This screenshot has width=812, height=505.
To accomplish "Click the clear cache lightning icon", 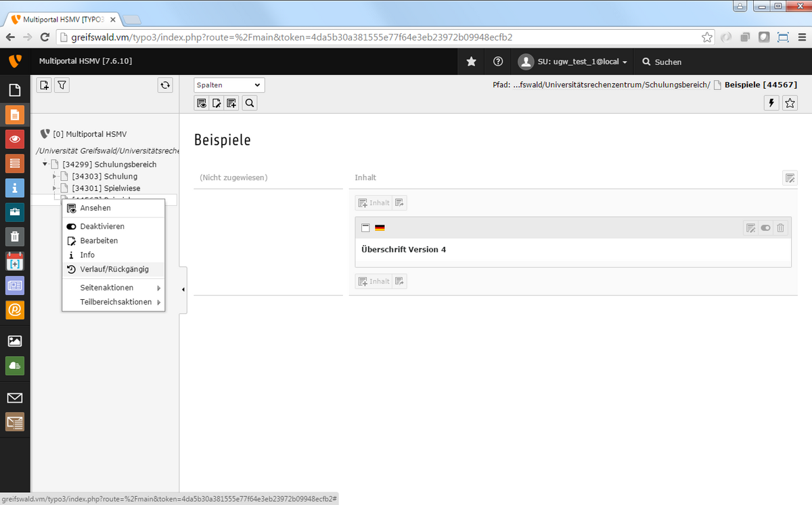I will (x=771, y=103).
